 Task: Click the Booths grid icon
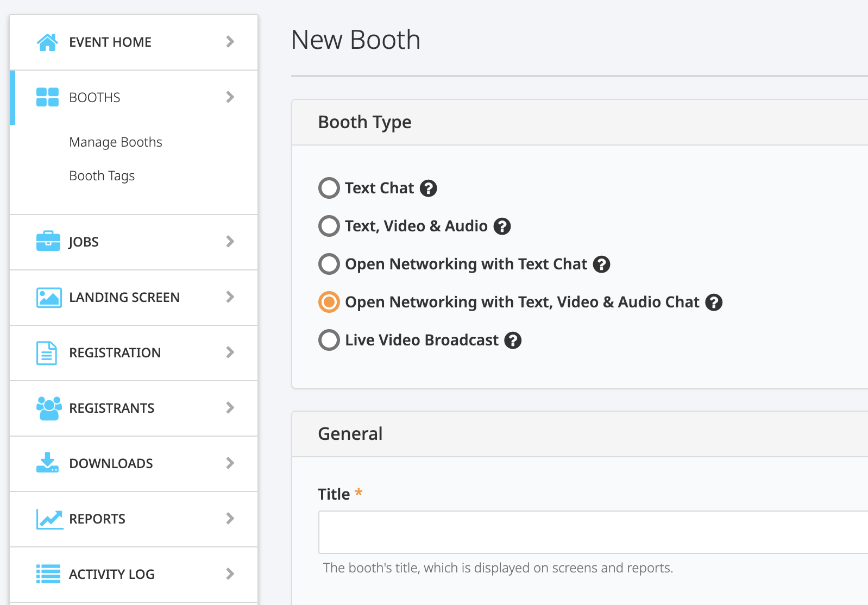click(47, 97)
